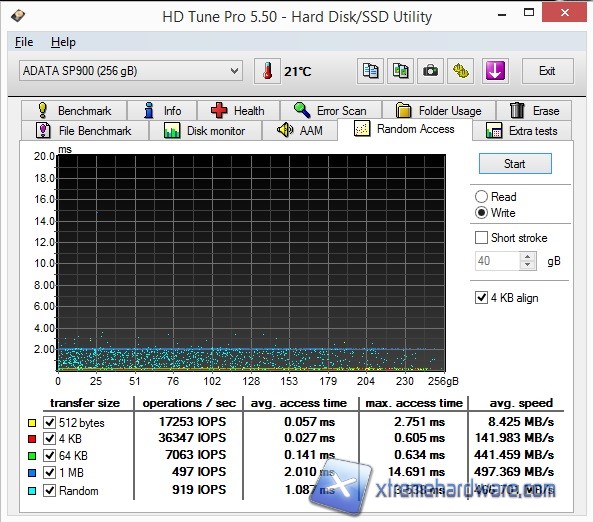The image size is (593, 522).
Task: Open the Folder Usage tab
Action: 439,110
